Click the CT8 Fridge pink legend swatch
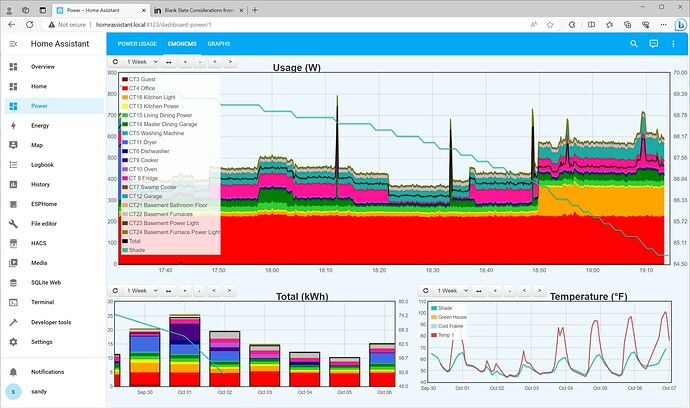This screenshot has width=690, height=408. [125, 178]
